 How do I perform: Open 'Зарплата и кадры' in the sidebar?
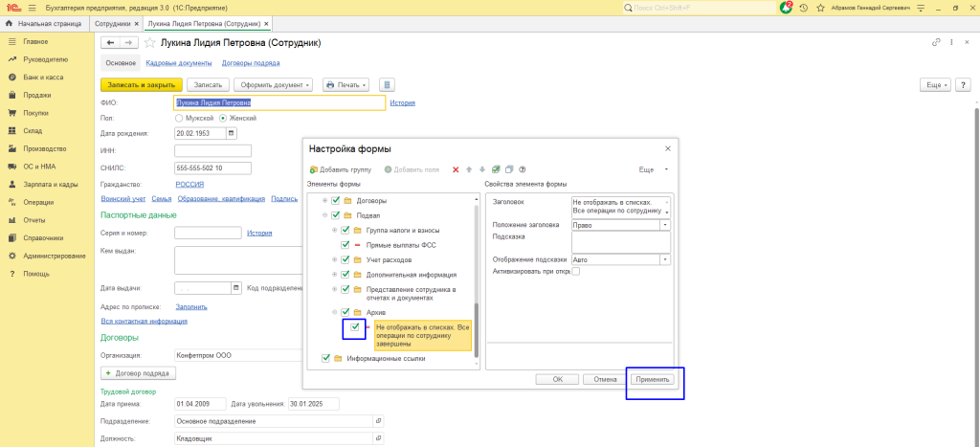pos(50,184)
